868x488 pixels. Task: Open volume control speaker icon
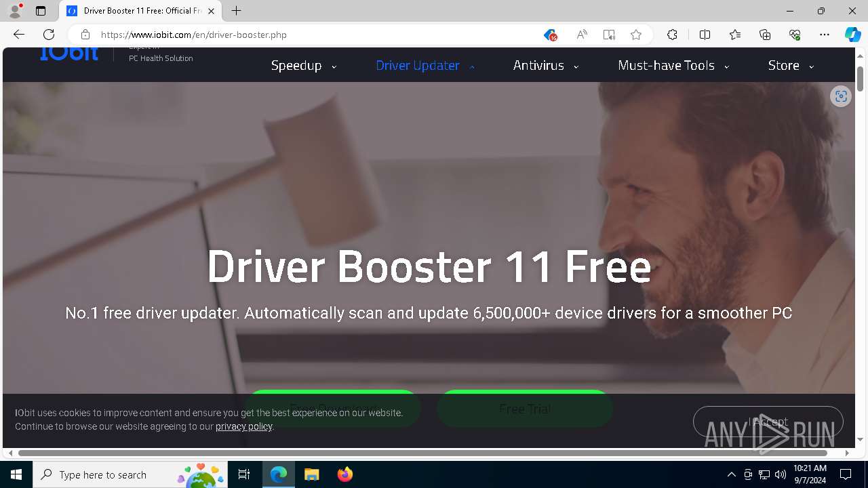[781, 474]
